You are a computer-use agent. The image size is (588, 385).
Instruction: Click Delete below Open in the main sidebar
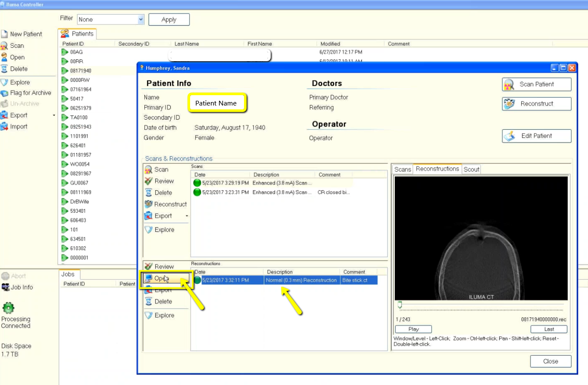click(14, 69)
